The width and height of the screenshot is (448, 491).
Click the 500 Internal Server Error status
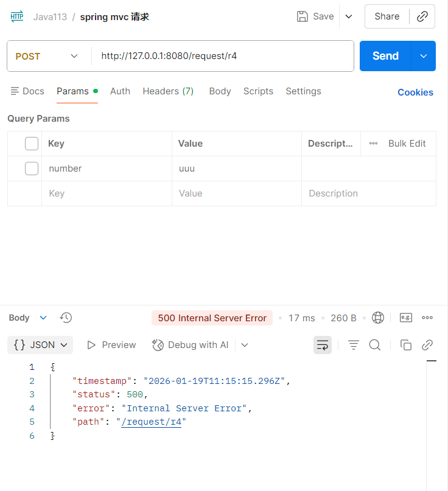(212, 318)
